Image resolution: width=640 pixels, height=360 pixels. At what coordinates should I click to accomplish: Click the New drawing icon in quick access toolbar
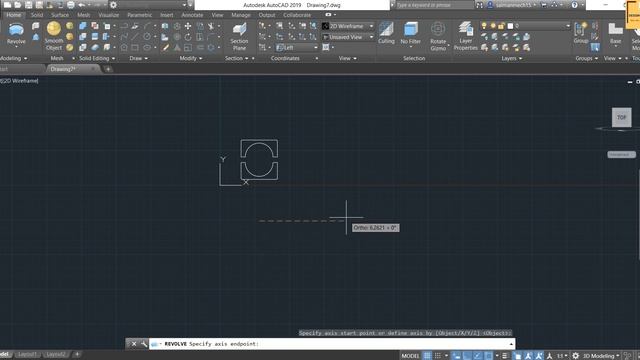coord(7,5)
